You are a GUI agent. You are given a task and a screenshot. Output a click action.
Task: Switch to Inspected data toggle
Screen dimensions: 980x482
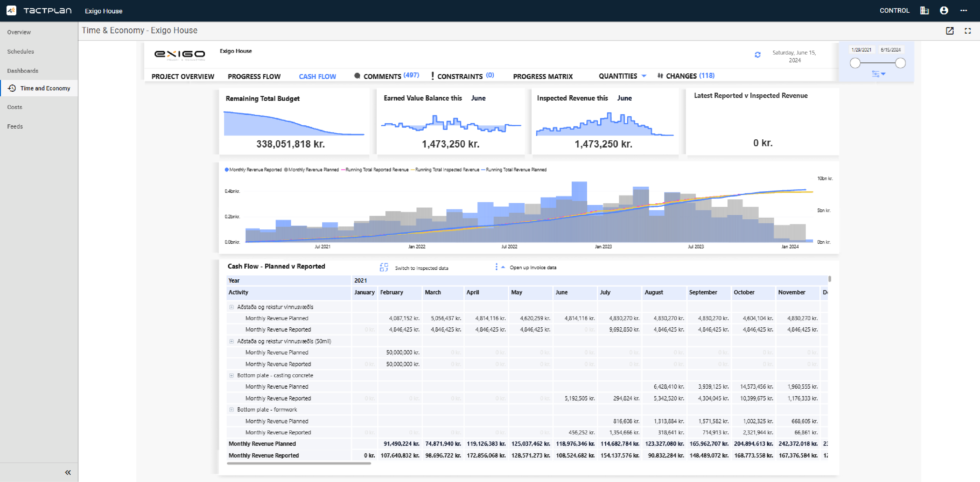[x=414, y=268]
